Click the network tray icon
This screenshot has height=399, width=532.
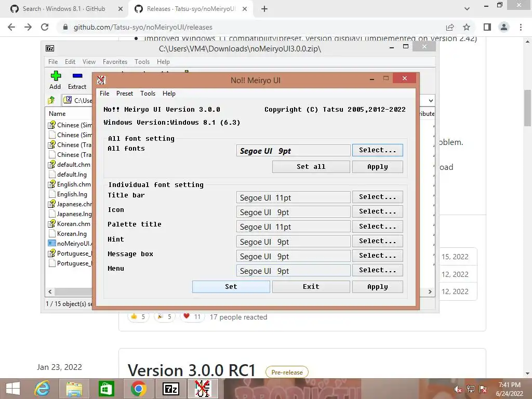coord(471,389)
